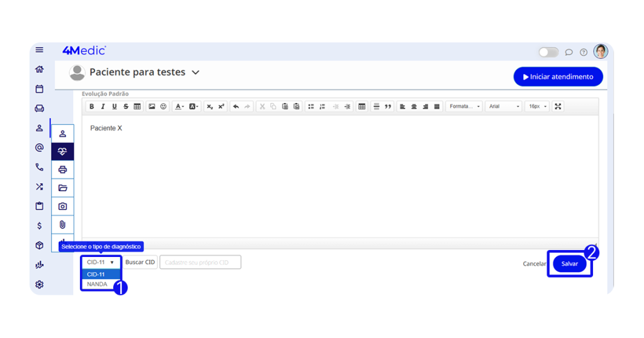Go to home icon in sidebar
The height and width of the screenshot is (338, 644).
(40, 69)
